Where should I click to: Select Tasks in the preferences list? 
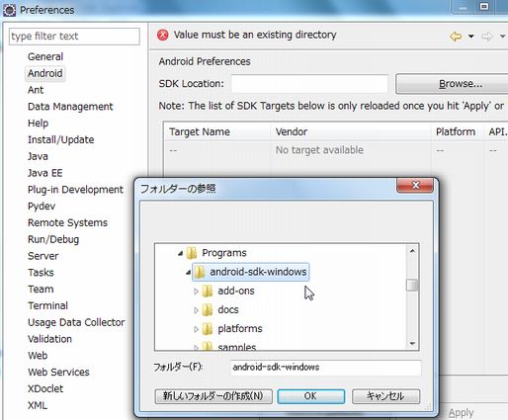coord(41,273)
